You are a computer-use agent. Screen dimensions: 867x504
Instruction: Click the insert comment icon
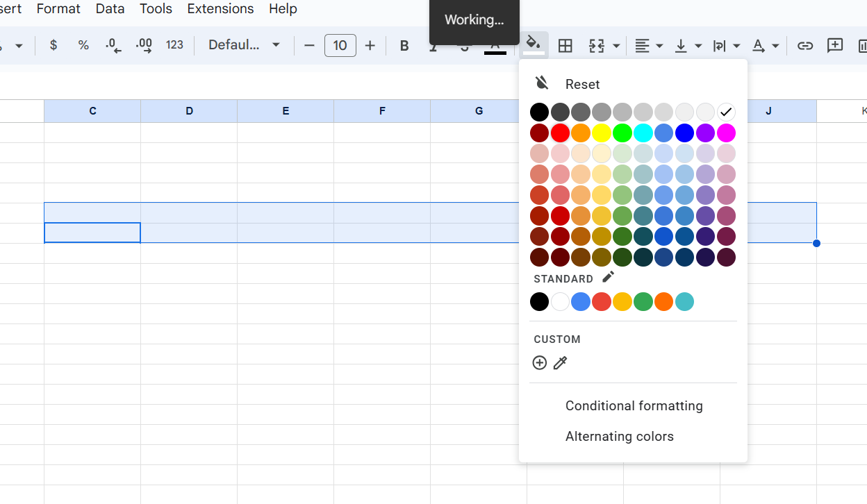(x=834, y=46)
